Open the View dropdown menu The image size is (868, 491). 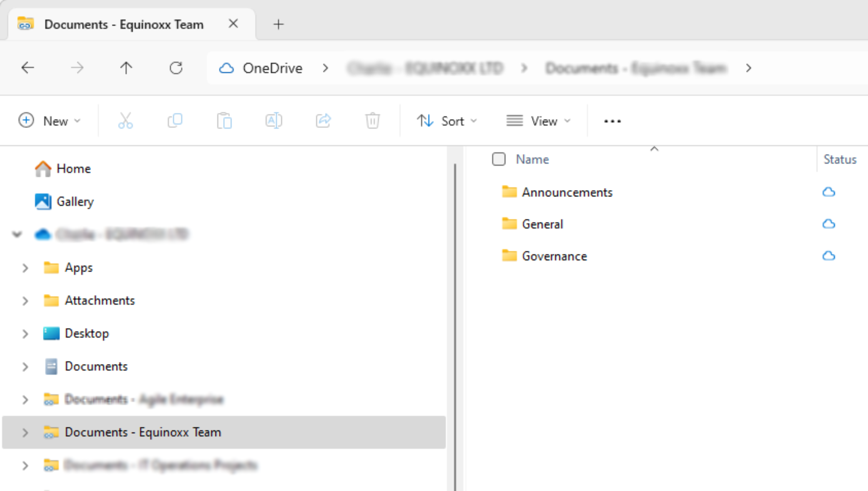pos(538,121)
